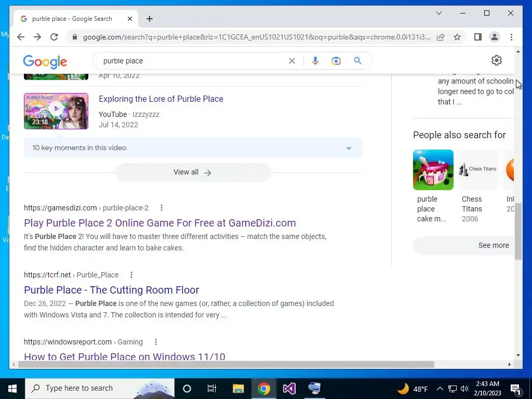This screenshot has width=532, height=399.
Task: Open the Chrome side panel
Action: point(478,37)
